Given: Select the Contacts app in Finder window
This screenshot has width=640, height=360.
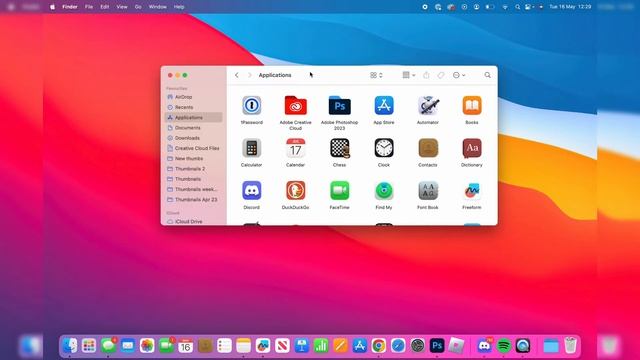Looking at the screenshot, I should tap(428, 148).
